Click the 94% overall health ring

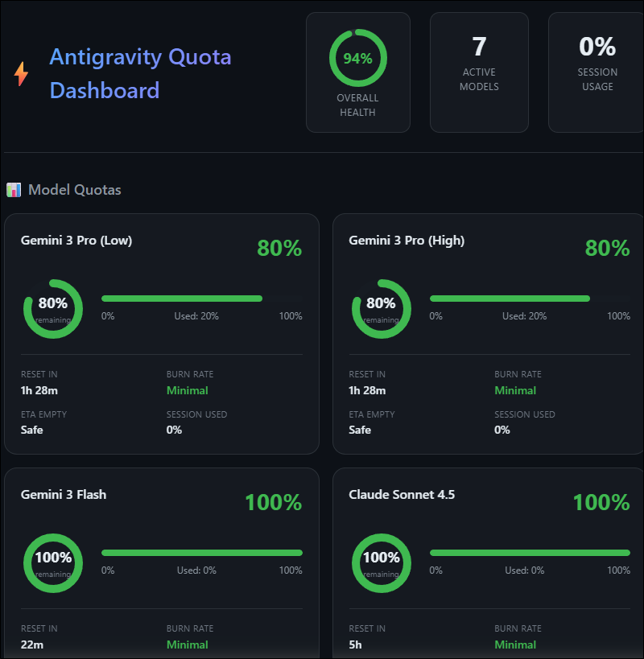pyautogui.click(x=358, y=58)
